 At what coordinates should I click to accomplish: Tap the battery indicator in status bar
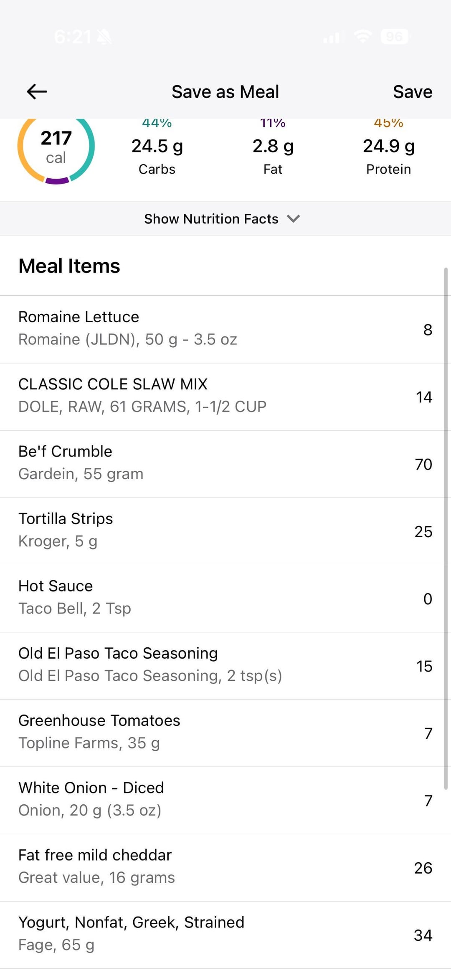point(394,37)
